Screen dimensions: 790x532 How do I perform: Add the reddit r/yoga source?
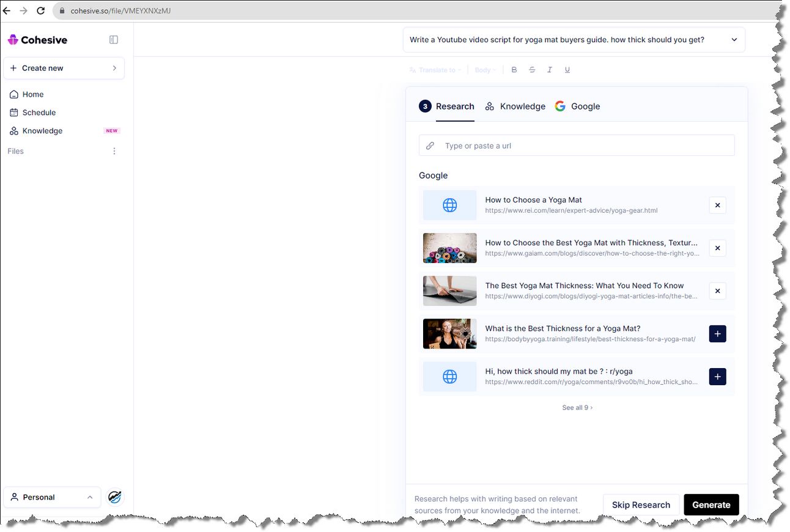pyautogui.click(x=718, y=377)
